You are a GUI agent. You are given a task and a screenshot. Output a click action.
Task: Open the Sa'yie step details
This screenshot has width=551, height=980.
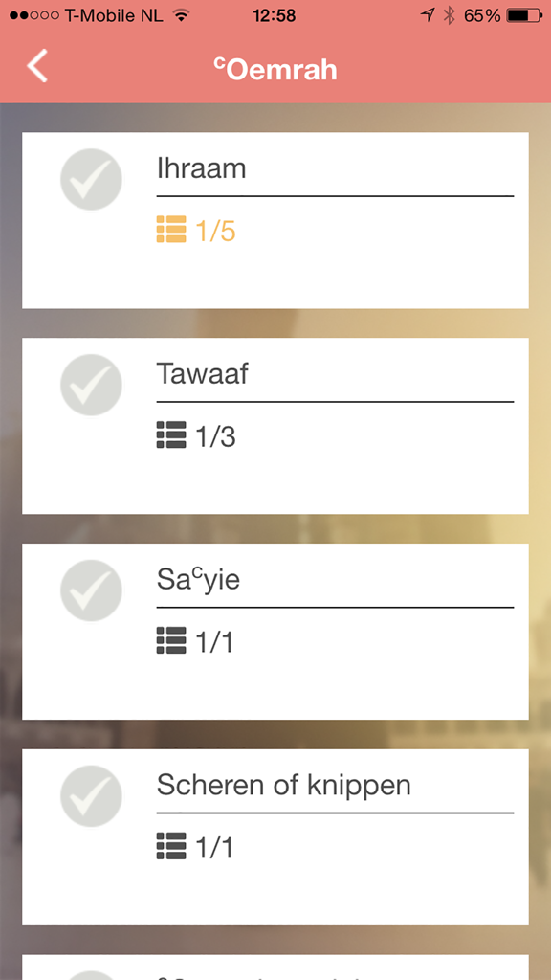pos(275,632)
